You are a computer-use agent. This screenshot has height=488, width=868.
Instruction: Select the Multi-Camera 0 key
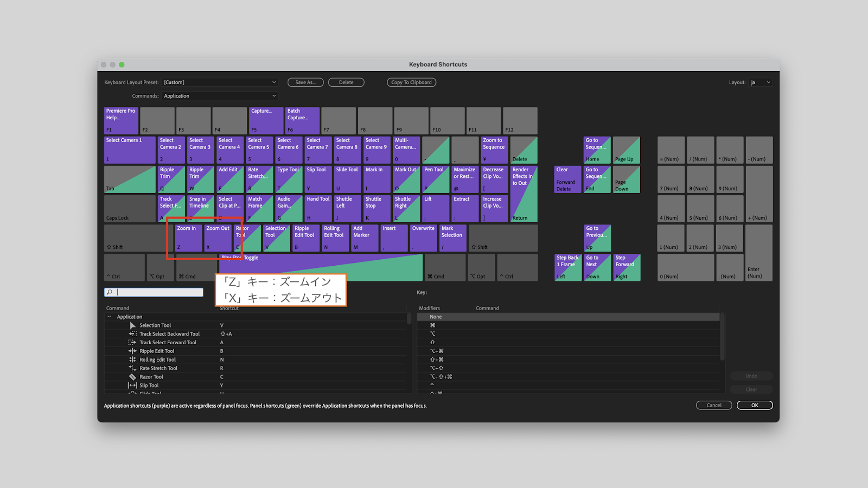(406, 150)
